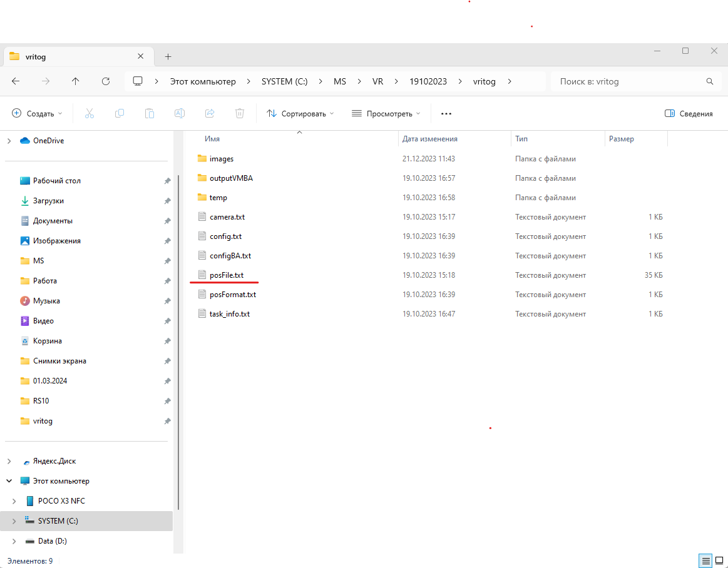Select the config.txt file name
728x568 pixels.
coord(225,236)
